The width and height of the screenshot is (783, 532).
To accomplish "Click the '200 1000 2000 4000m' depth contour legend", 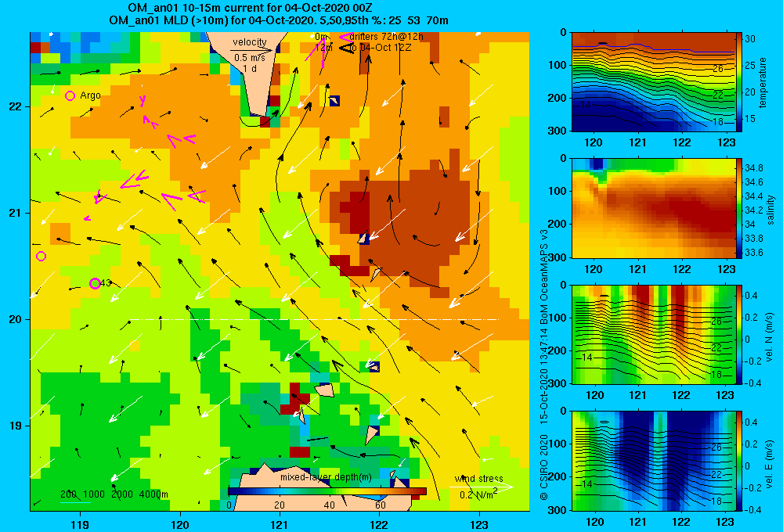I will (x=114, y=494).
